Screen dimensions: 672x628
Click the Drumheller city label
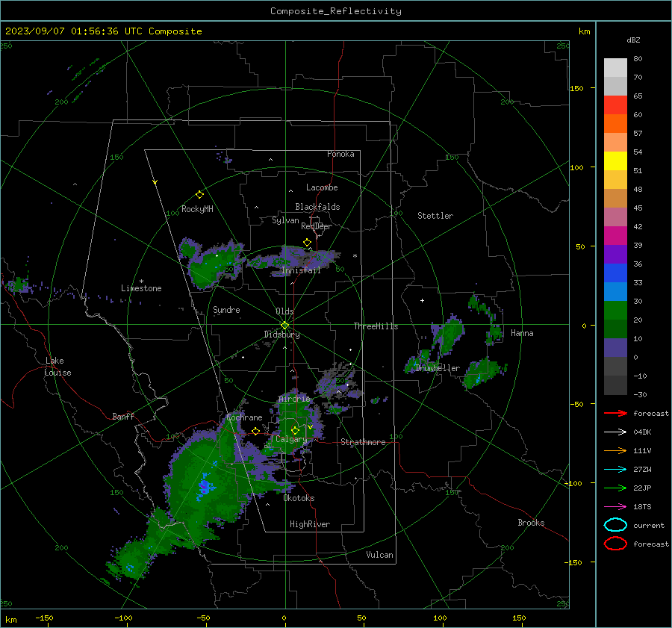[438, 368]
